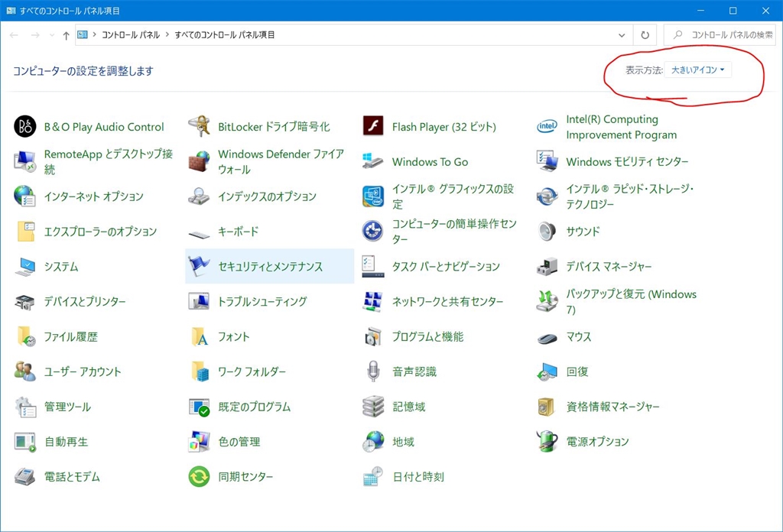Image resolution: width=783 pixels, height=532 pixels.
Task: Click the 記憶域 storage icon
Action: [373, 406]
